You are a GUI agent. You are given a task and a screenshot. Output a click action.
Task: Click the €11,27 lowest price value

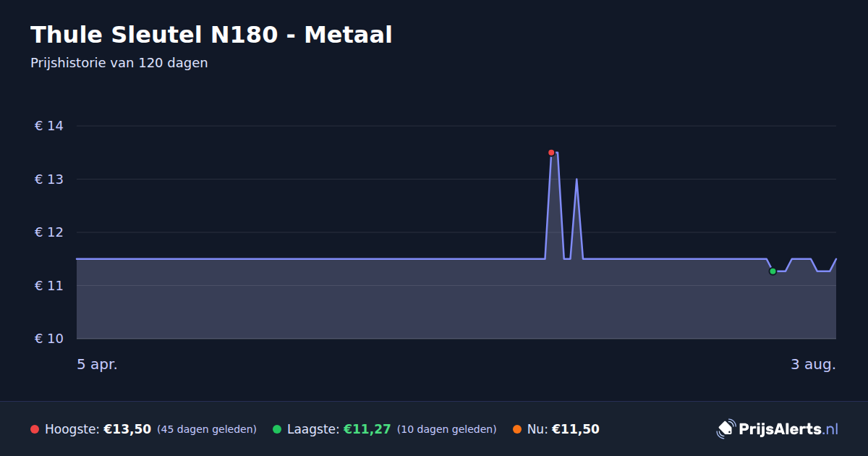point(367,429)
